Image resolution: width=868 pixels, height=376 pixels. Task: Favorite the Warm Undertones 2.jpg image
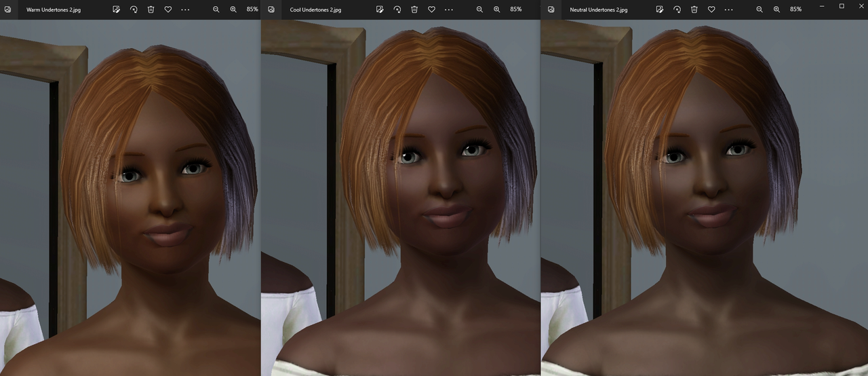coord(168,10)
